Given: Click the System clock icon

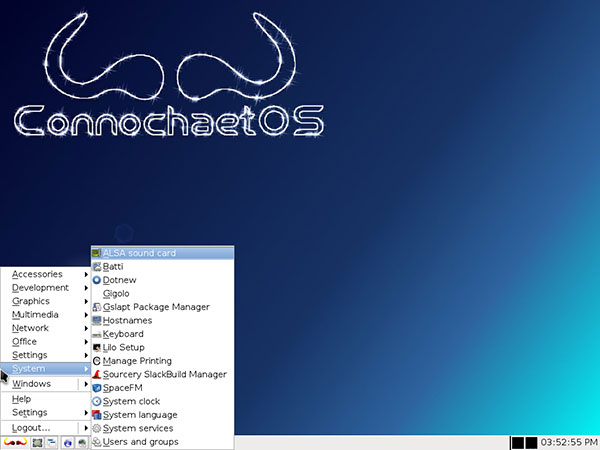Looking at the screenshot, I should coord(97,401).
